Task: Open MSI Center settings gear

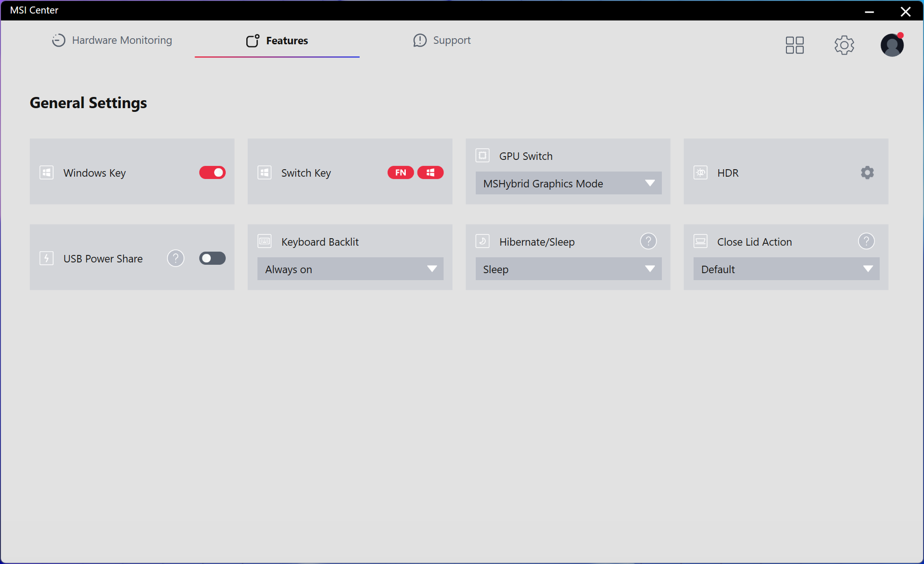Action: [x=844, y=45]
